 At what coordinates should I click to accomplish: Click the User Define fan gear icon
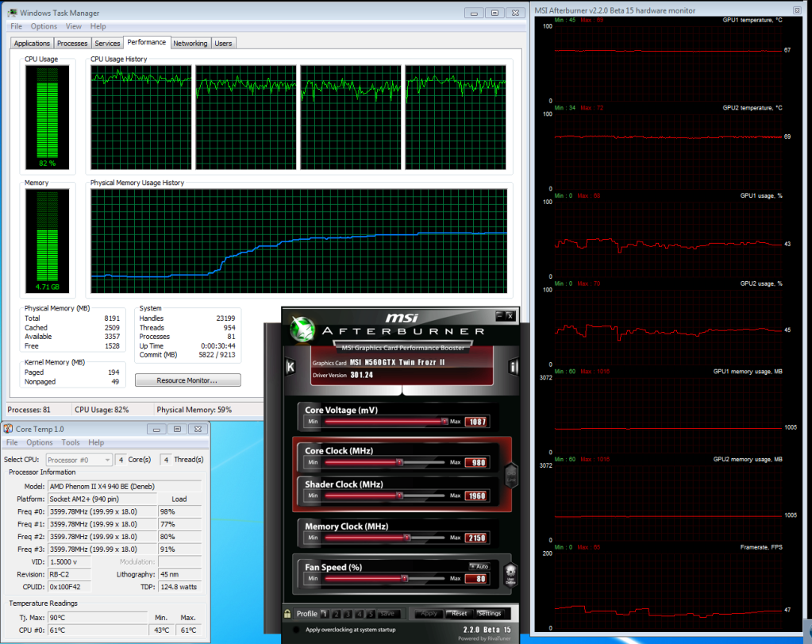click(x=510, y=574)
